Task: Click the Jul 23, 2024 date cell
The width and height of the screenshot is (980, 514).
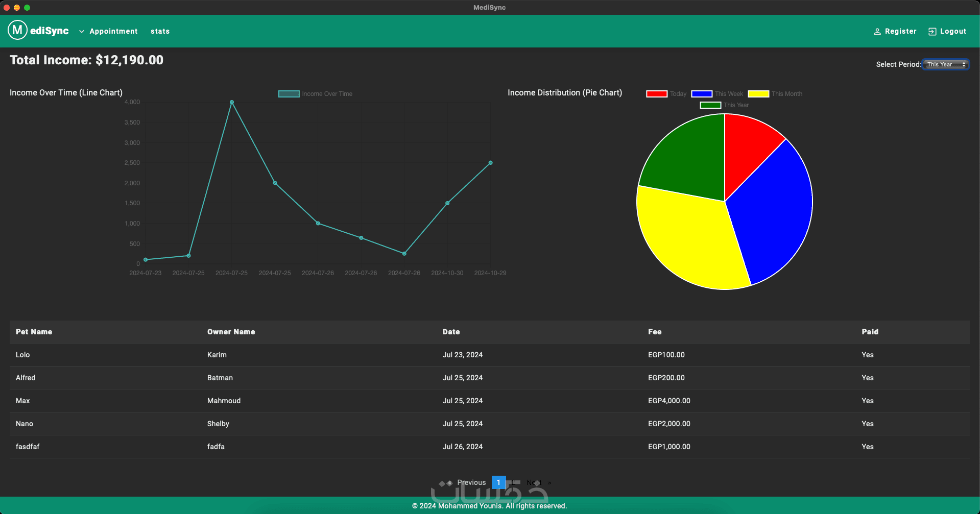Action: coord(462,355)
